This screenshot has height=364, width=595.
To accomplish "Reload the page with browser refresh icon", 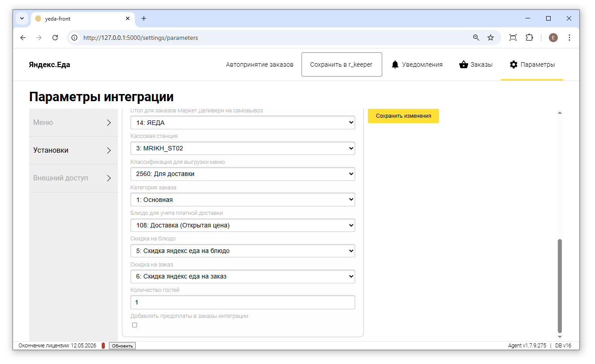I will pyautogui.click(x=55, y=38).
